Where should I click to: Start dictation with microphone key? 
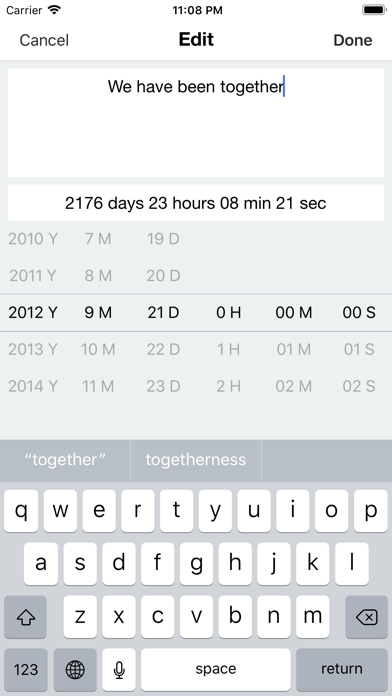point(119,669)
